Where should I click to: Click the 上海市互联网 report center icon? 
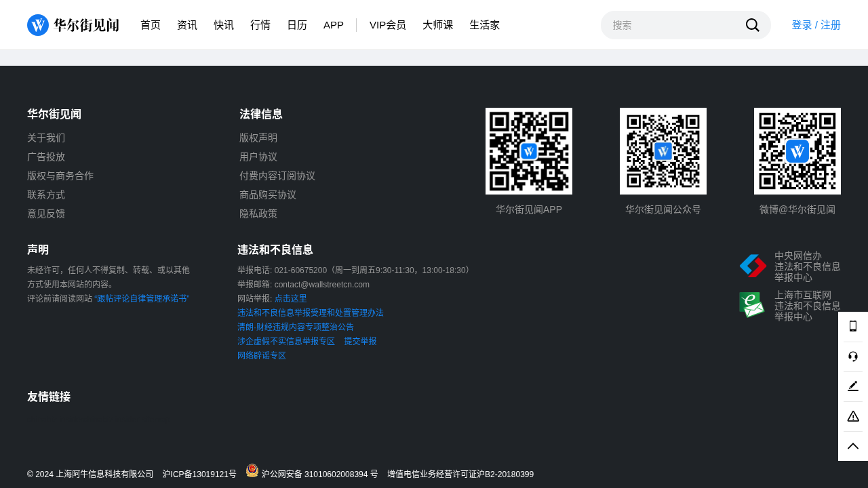(x=752, y=306)
